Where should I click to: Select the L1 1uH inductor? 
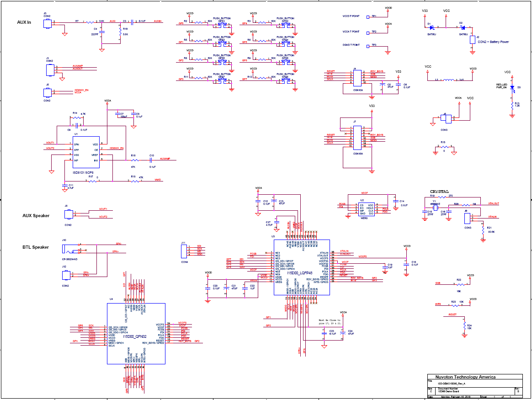coord(450,80)
